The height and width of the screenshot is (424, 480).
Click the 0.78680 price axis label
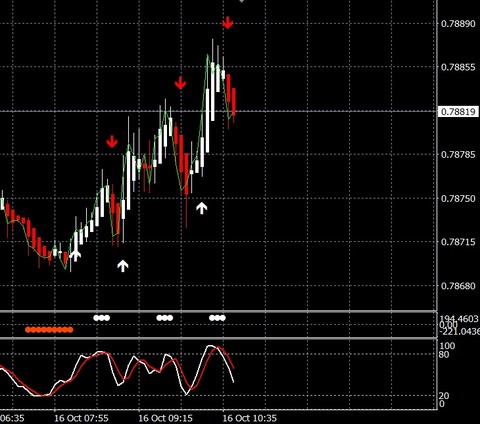[x=458, y=286]
